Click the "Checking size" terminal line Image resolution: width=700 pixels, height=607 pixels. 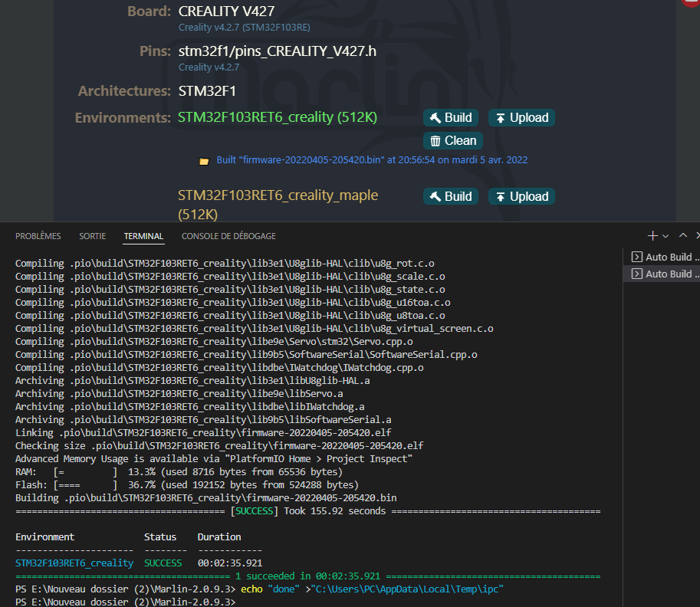pyautogui.click(x=219, y=445)
